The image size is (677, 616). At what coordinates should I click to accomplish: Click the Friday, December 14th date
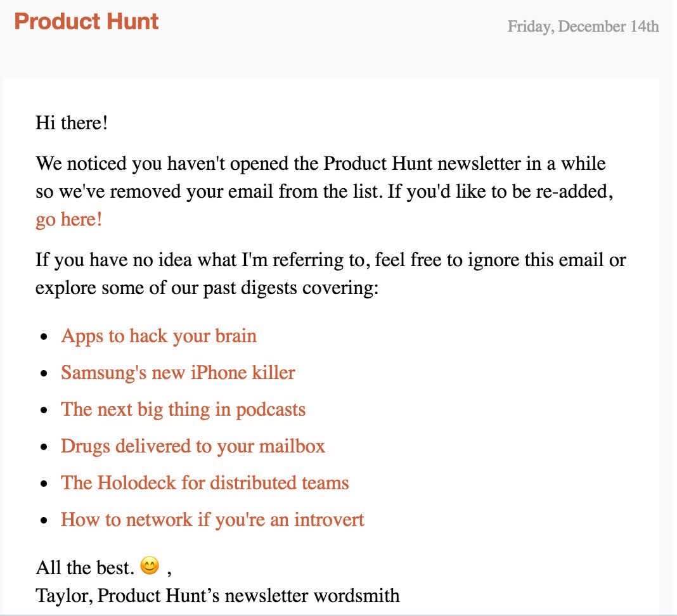coord(583,27)
